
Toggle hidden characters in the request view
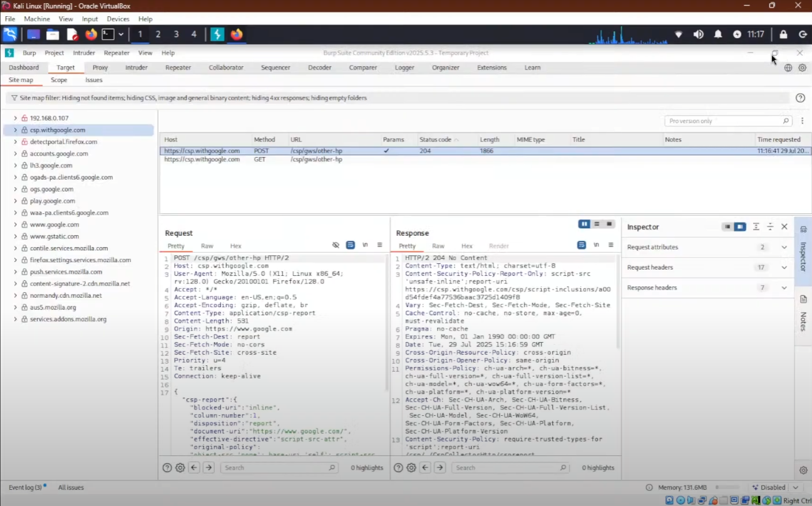pyautogui.click(x=336, y=245)
